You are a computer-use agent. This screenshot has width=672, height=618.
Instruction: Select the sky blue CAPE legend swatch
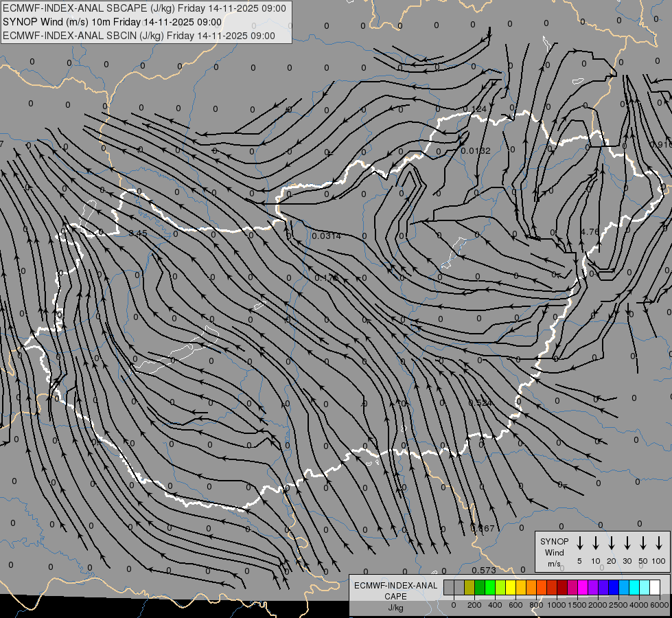(623, 587)
